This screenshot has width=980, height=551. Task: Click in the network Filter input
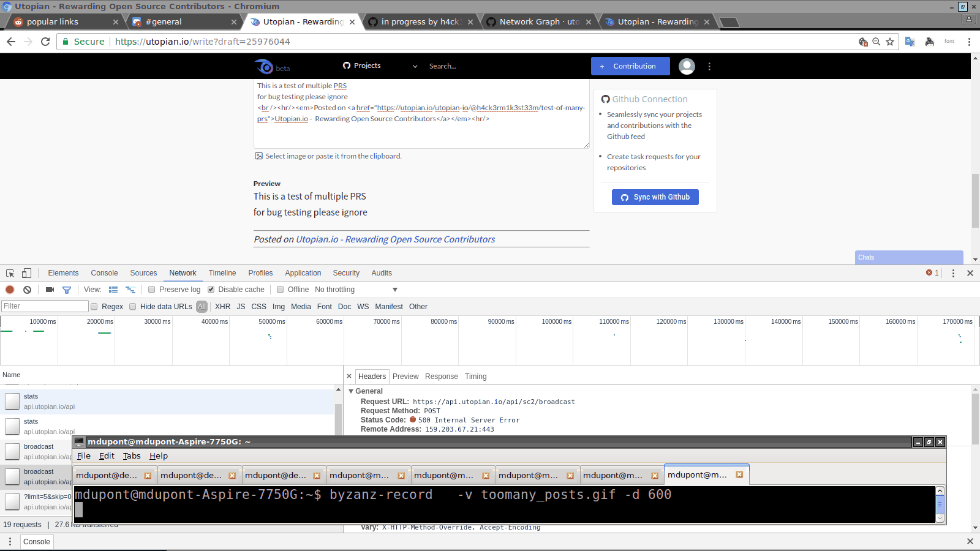(x=45, y=306)
